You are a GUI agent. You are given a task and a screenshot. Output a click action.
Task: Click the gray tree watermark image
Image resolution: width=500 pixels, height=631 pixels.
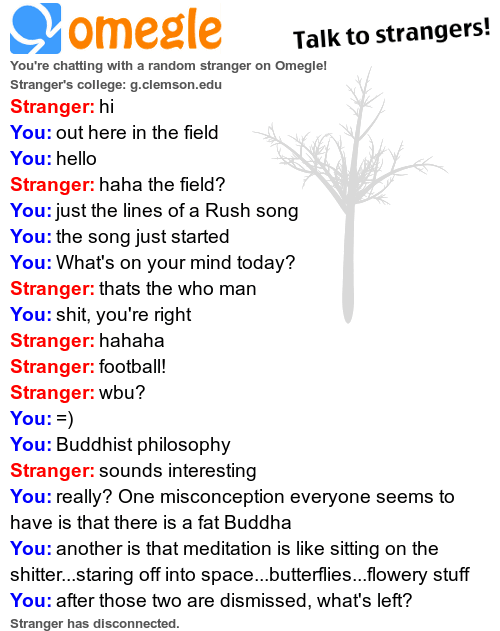pyautogui.click(x=349, y=195)
